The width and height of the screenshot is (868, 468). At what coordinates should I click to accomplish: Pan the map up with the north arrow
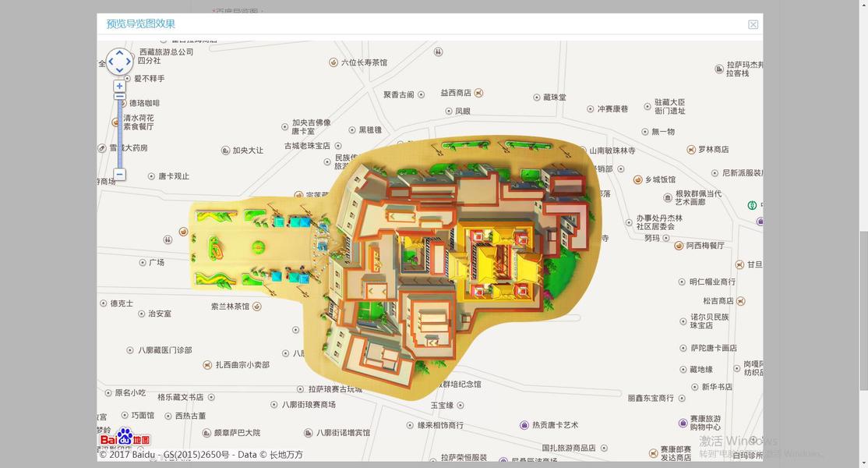coord(119,53)
